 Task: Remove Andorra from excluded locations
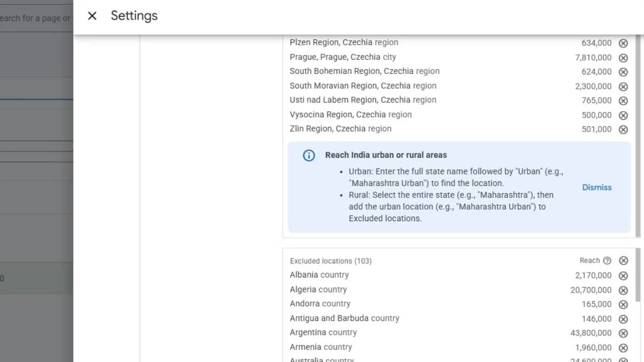coord(623,304)
